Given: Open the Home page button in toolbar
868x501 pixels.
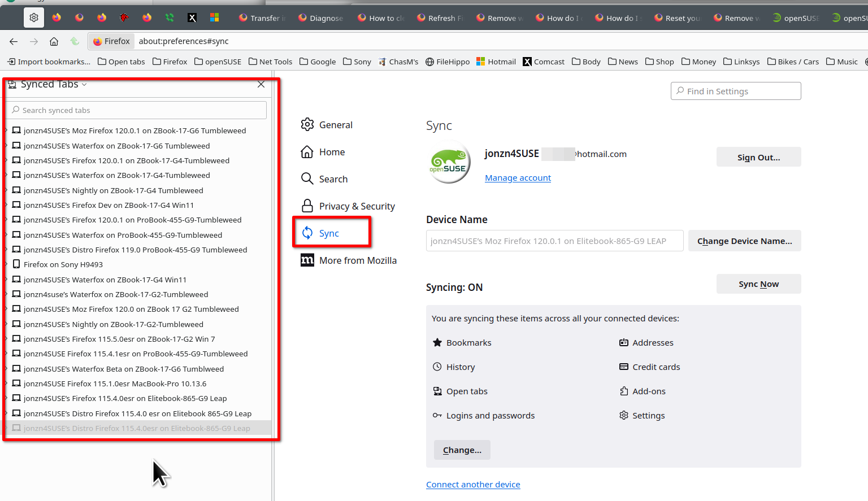Looking at the screenshot, I should 54,41.
